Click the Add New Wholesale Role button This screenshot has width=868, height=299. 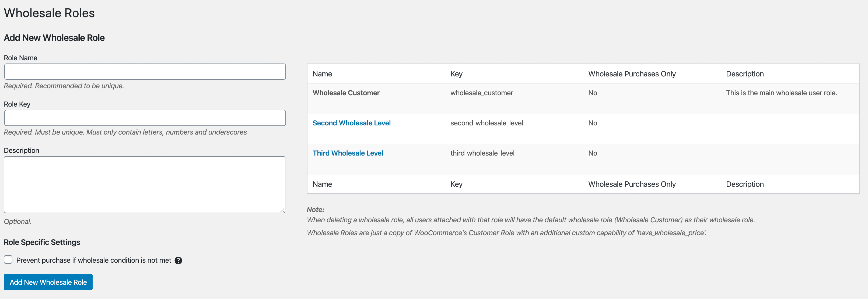pyautogui.click(x=48, y=282)
